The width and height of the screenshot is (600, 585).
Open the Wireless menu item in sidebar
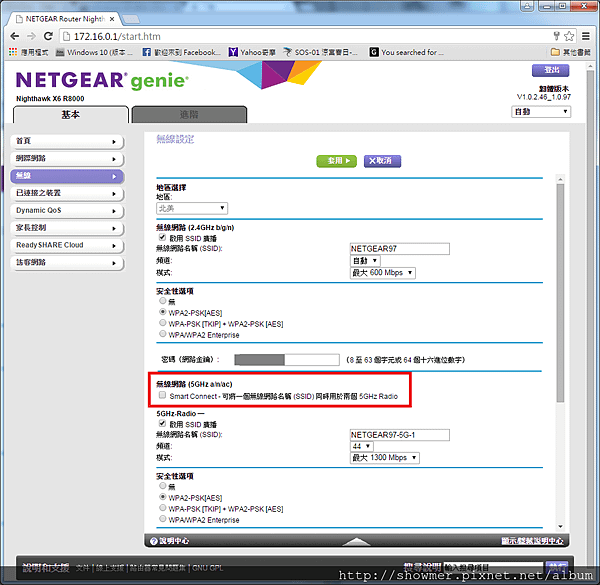pos(67,176)
